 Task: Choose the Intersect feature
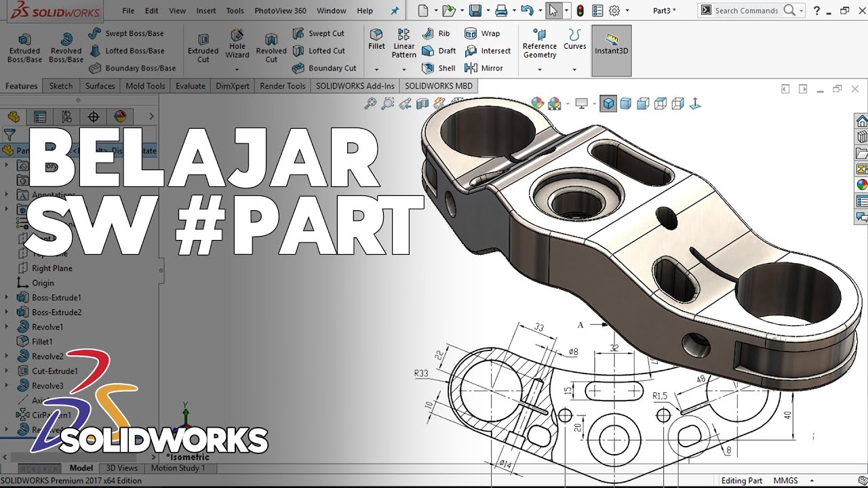488,51
